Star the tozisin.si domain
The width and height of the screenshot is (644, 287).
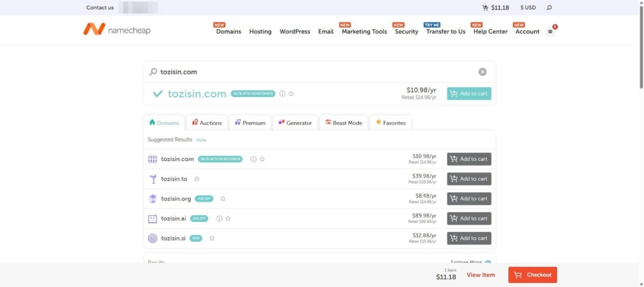(x=212, y=238)
